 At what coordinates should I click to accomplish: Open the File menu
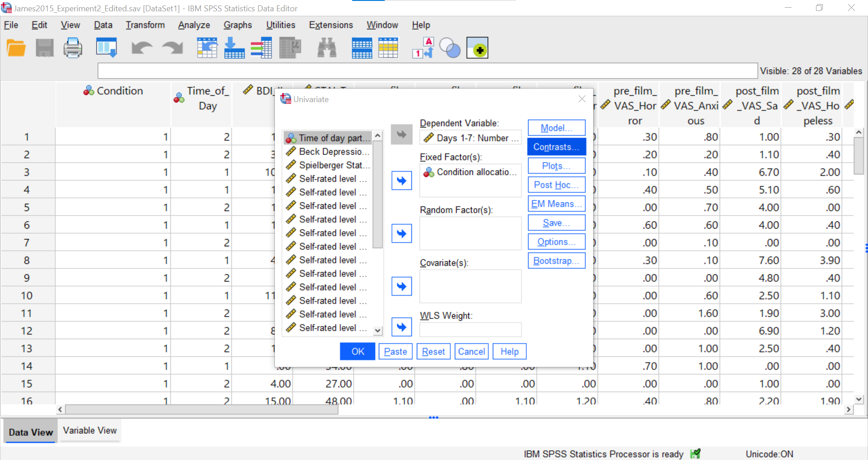point(11,25)
